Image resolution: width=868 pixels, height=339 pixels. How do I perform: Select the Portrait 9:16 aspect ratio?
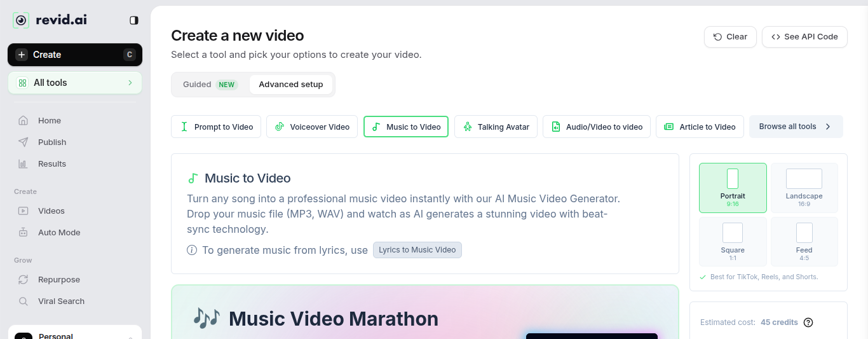click(x=733, y=188)
